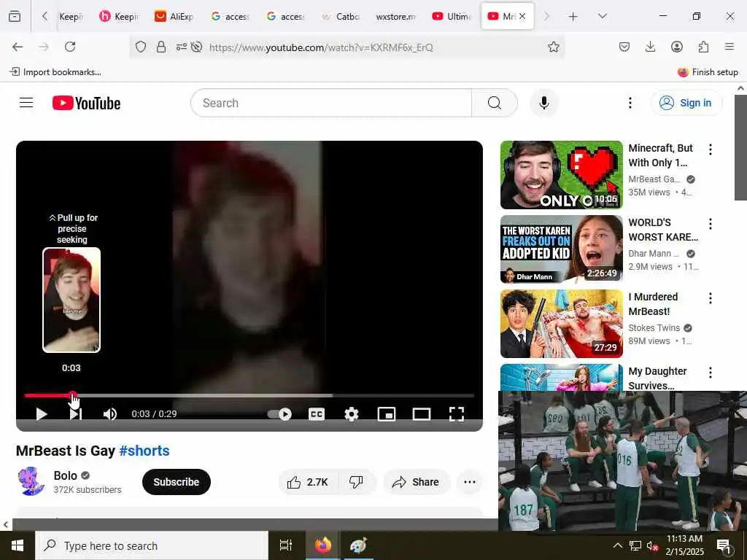
Task: List all tabs dropdown arrow
Action: 603,17
